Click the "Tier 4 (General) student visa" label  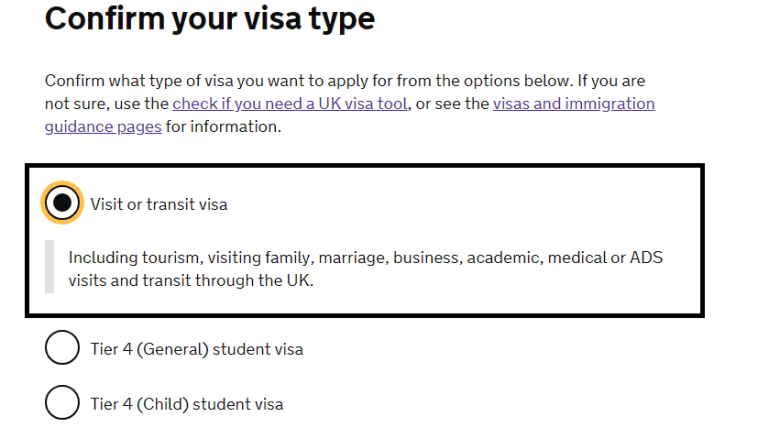point(197,350)
